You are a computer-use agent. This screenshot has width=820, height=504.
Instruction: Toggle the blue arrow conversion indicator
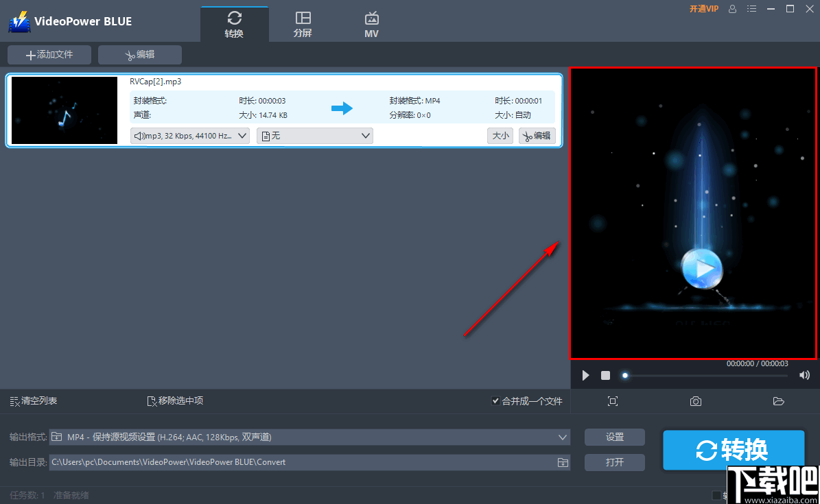(342, 108)
